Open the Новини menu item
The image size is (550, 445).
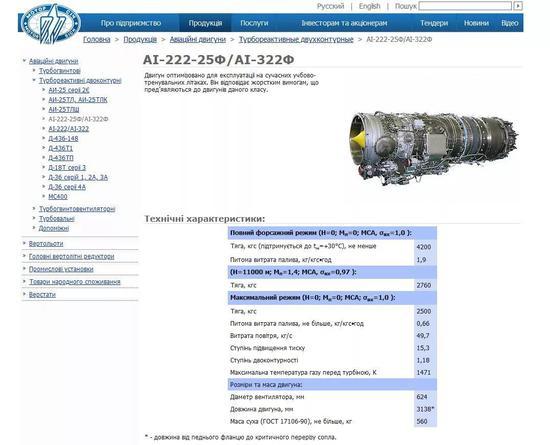(x=476, y=23)
